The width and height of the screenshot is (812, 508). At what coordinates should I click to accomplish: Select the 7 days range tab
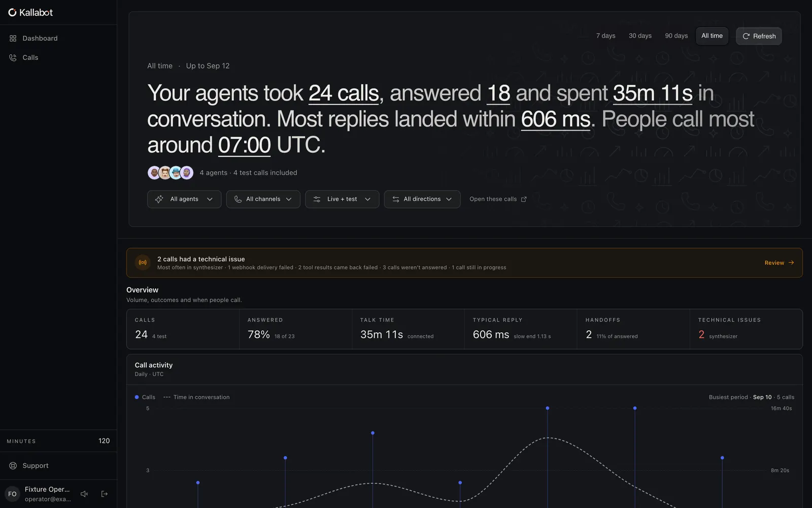click(x=606, y=36)
